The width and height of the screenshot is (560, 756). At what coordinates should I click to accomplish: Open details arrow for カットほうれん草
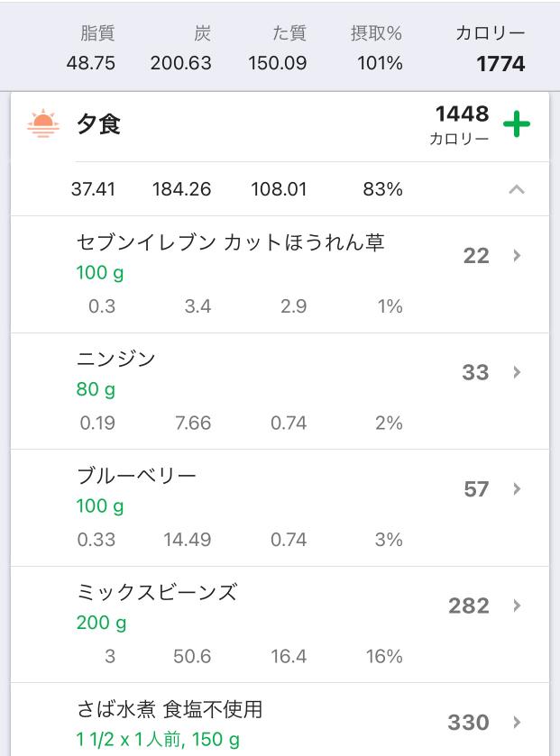tap(517, 256)
